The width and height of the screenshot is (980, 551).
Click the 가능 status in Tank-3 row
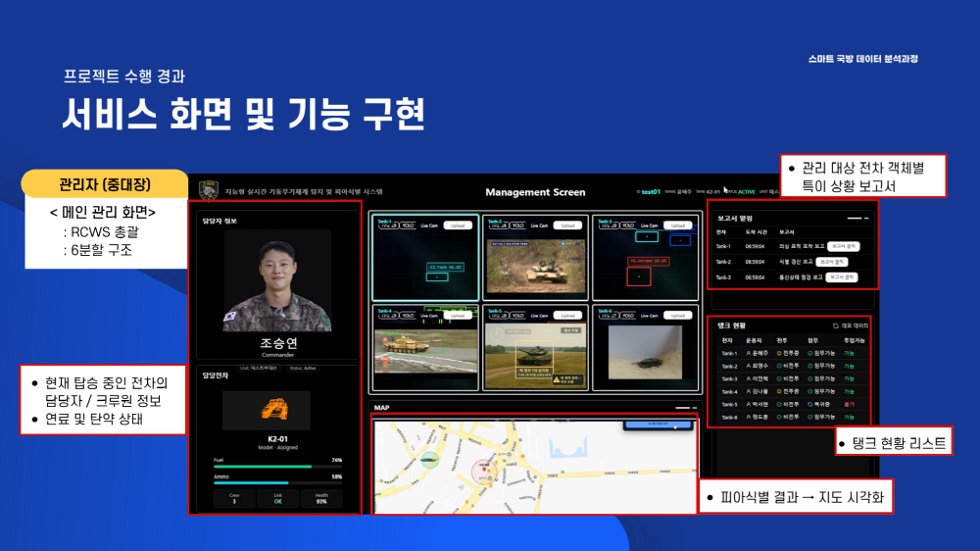(x=849, y=379)
